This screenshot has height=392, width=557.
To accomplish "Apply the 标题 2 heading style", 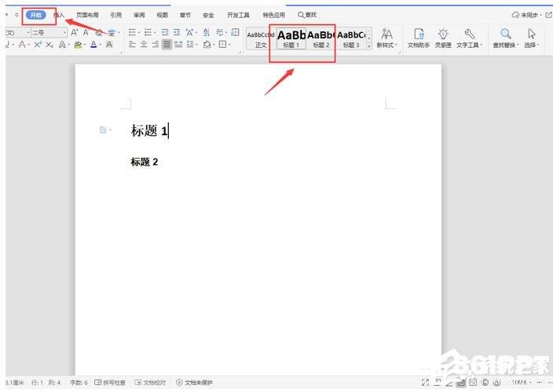I will coord(321,39).
